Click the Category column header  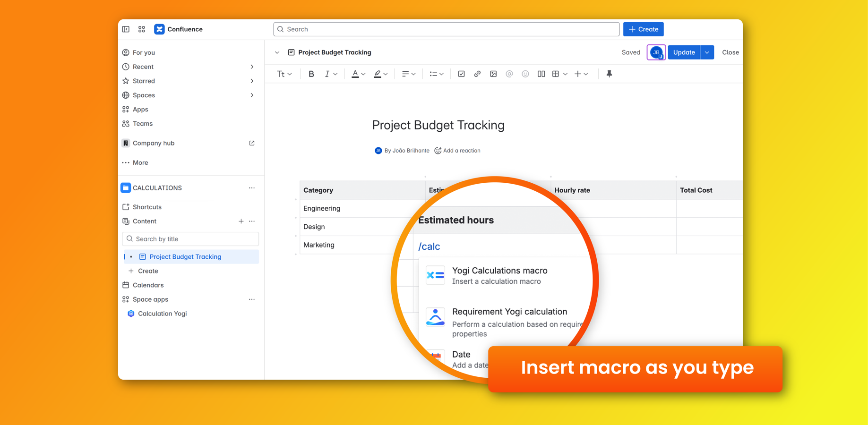click(362, 190)
